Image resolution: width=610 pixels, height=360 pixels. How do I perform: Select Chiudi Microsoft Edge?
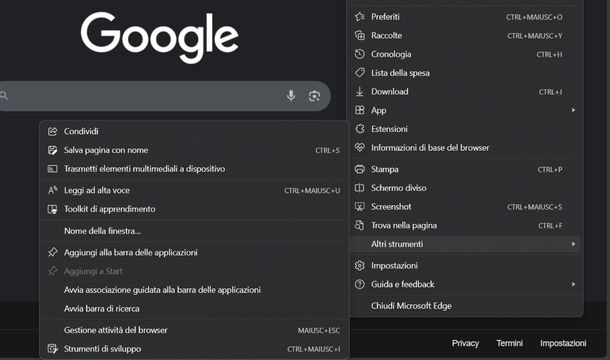(465, 306)
